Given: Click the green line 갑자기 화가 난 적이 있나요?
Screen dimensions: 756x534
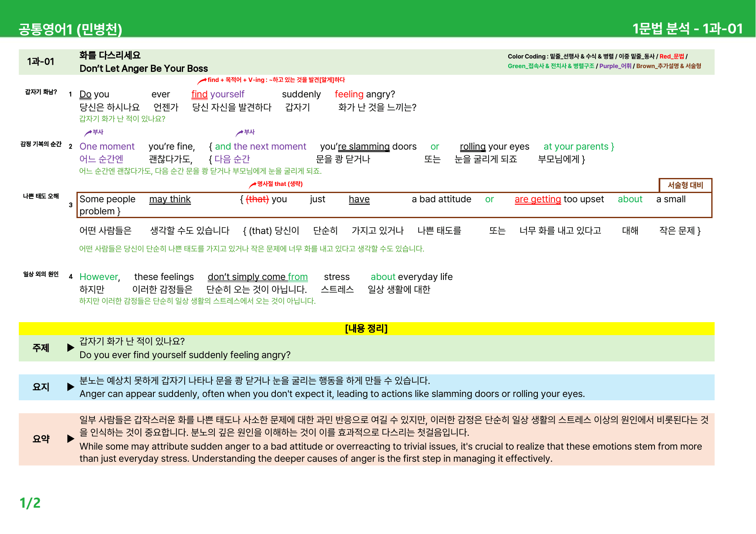Looking at the screenshot, I should (x=122, y=119).
